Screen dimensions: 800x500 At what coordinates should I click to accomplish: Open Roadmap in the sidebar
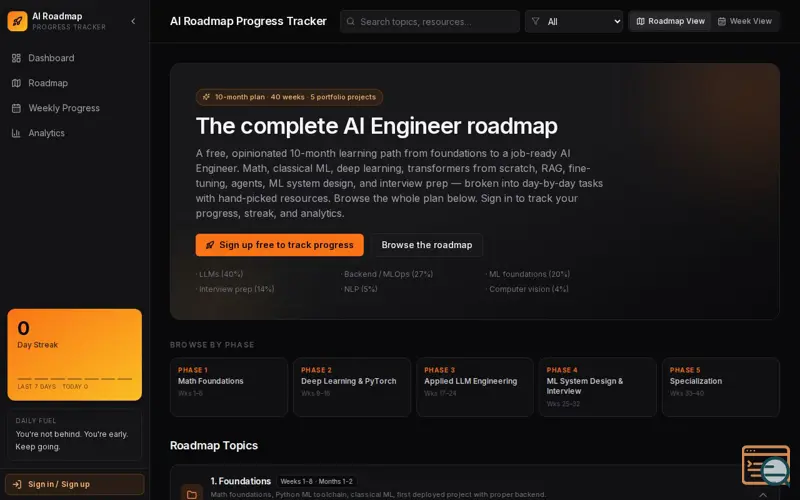pyautogui.click(x=74, y=83)
